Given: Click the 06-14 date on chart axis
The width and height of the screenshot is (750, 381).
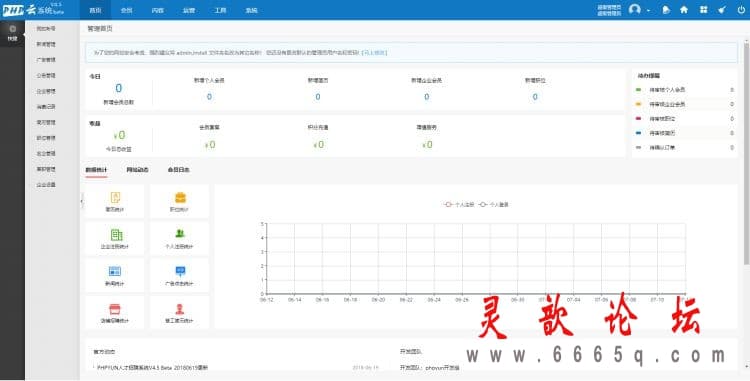Looking at the screenshot, I should pyautogui.click(x=295, y=300).
